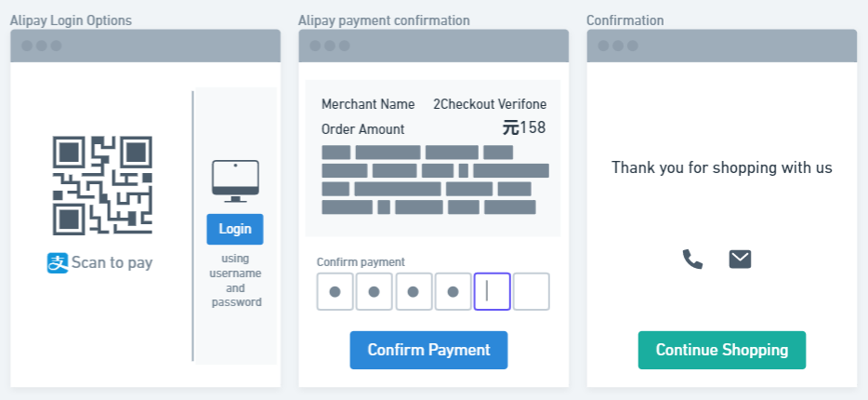
Task: Click the first window dot in Alipay Login Options
Action: 27,46
